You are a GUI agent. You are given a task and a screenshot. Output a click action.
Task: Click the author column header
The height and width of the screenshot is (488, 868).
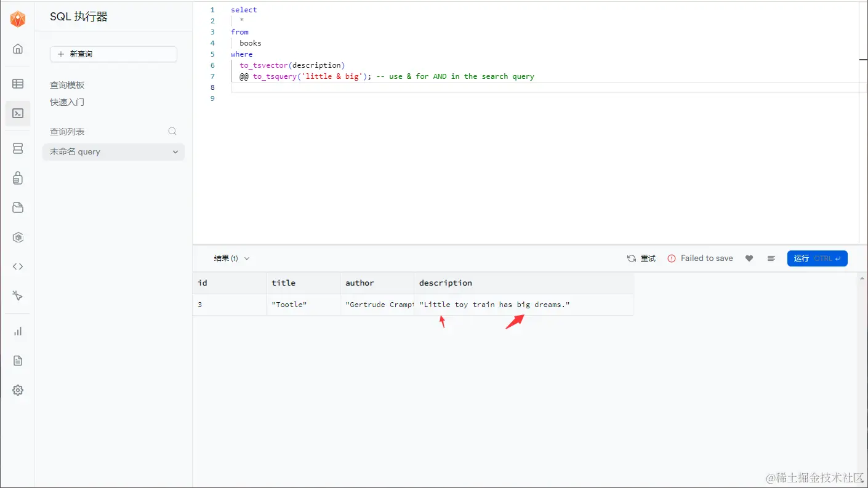[377, 283]
